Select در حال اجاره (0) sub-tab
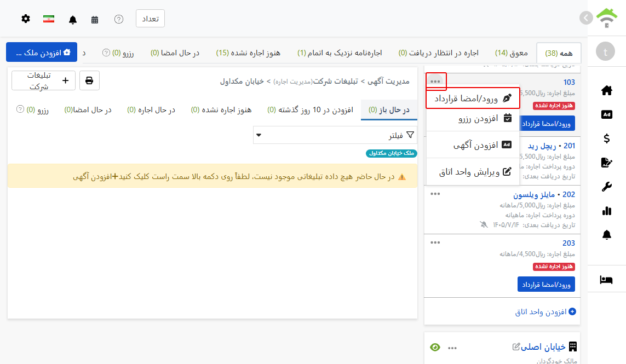The height and width of the screenshot is (364, 626). coord(151,110)
